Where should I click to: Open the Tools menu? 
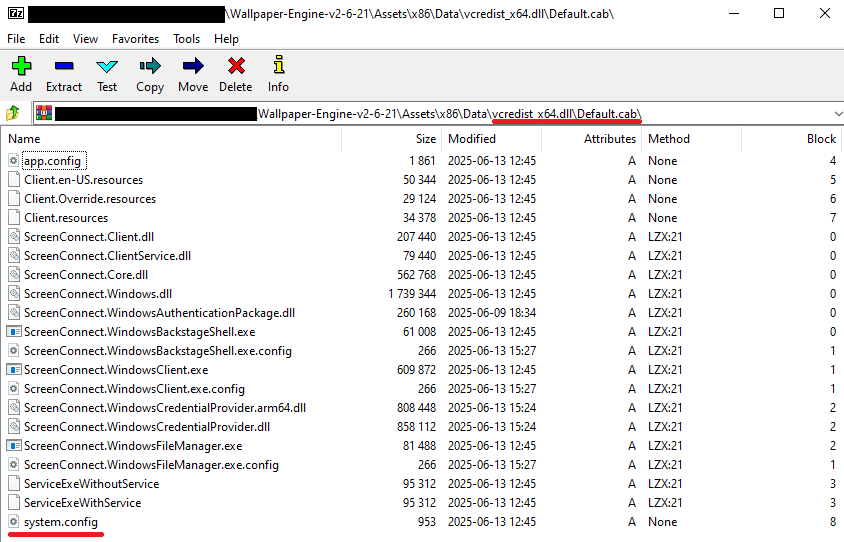tap(186, 39)
